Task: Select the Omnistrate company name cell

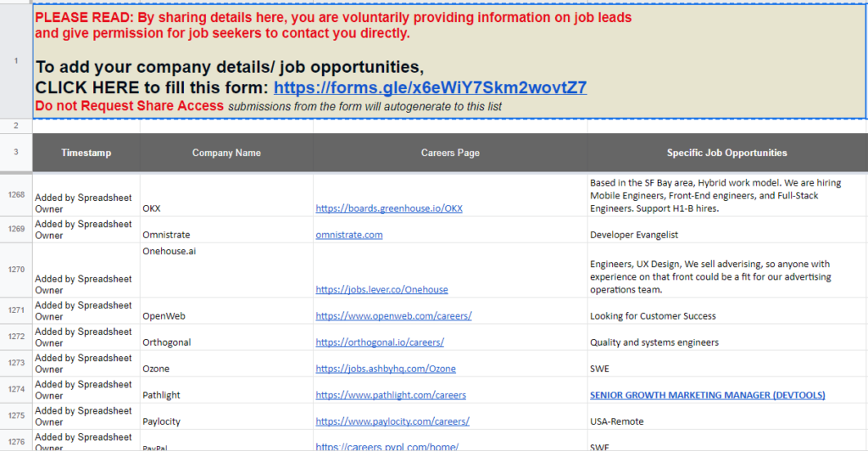Action: [x=226, y=230]
